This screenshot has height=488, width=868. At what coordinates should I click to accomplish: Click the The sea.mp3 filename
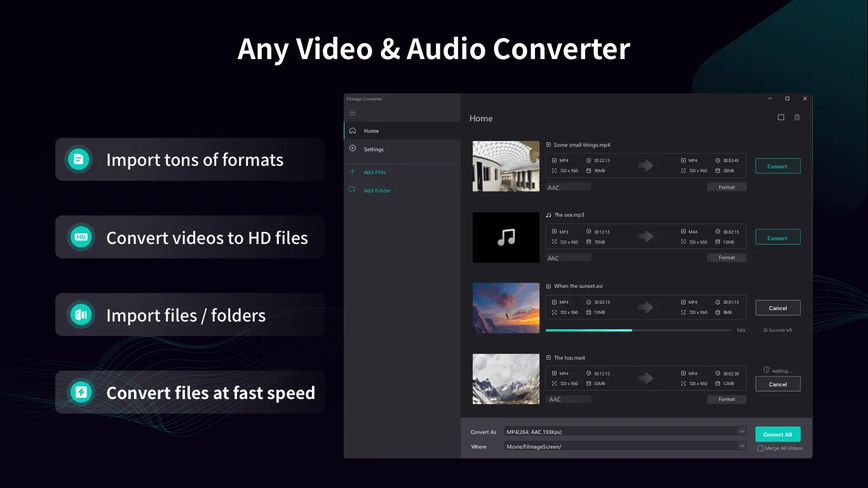tap(569, 215)
